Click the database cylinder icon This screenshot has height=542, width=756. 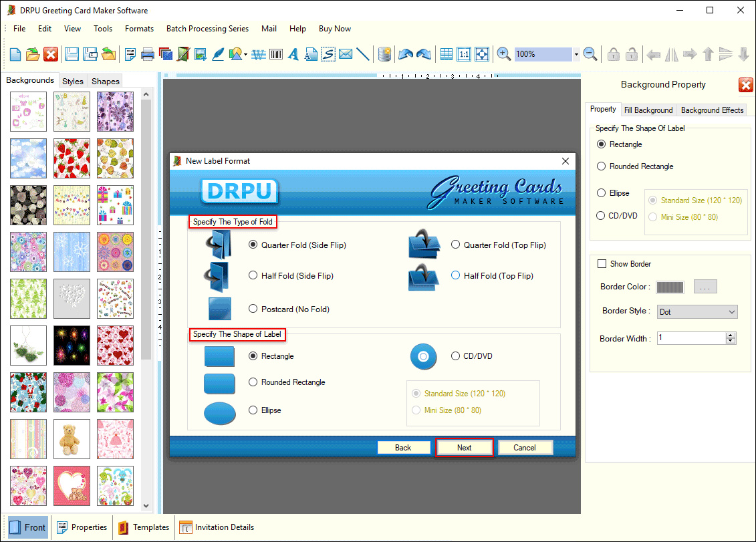click(x=384, y=54)
